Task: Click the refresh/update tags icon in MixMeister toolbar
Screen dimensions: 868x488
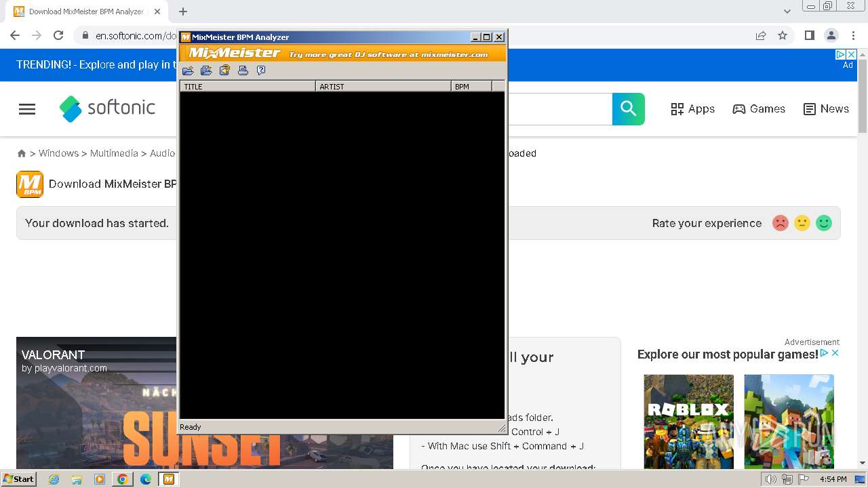Action: click(224, 70)
